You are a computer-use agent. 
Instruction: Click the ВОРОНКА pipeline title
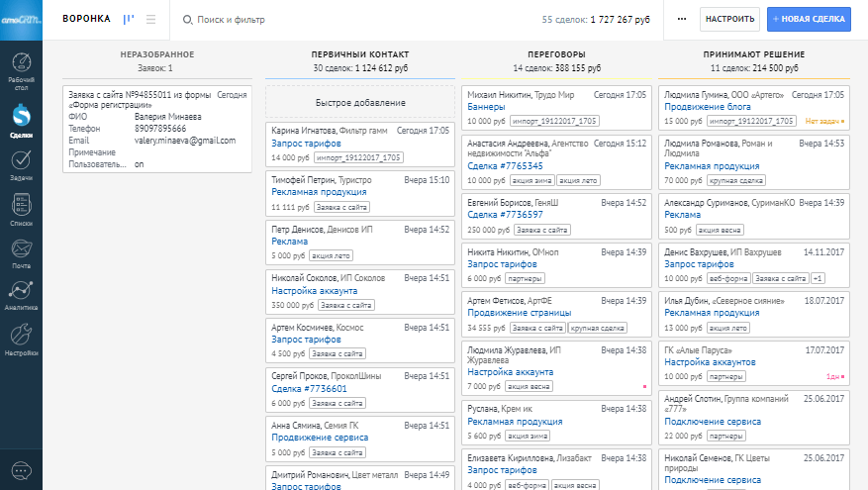click(x=86, y=19)
